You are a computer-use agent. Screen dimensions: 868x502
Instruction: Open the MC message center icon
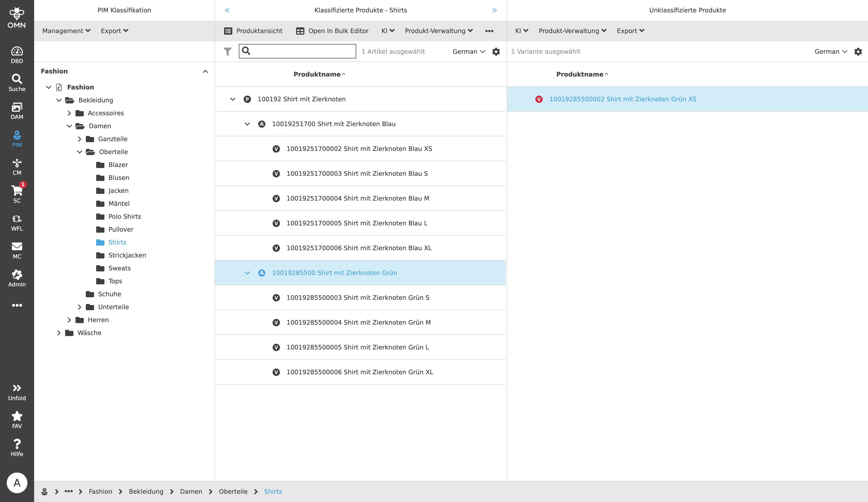point(17,249)
